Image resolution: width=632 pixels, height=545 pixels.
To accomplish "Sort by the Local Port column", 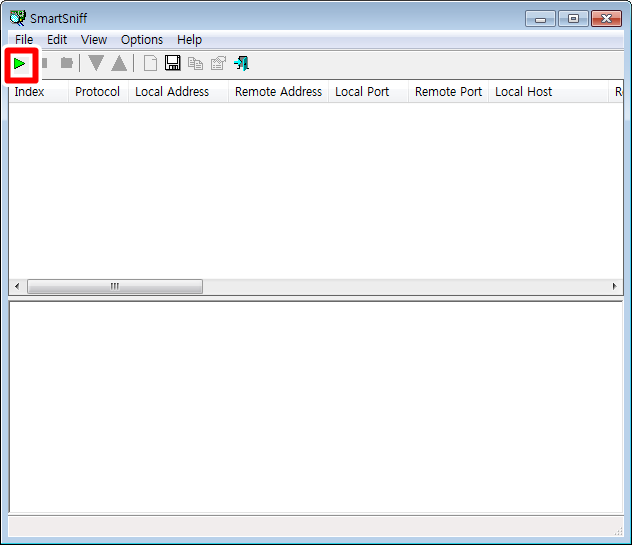I will click(368, 92).
